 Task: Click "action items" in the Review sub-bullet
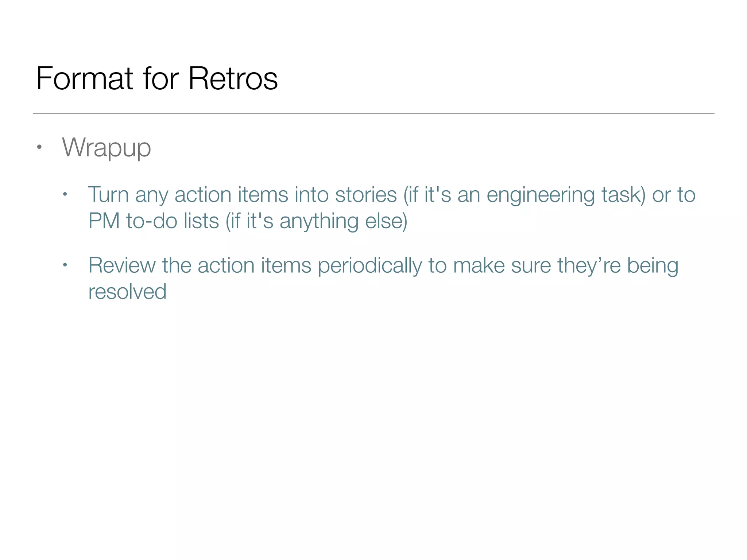pyautogui.click(x=255, y=265)
